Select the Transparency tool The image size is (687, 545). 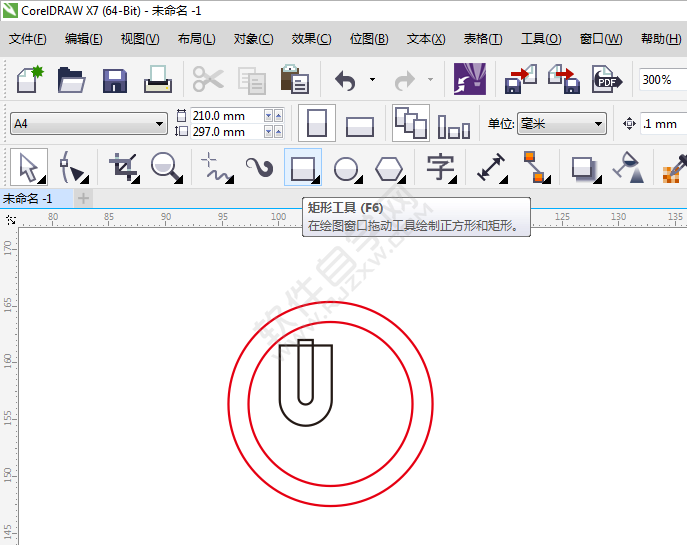coord(629,167)
